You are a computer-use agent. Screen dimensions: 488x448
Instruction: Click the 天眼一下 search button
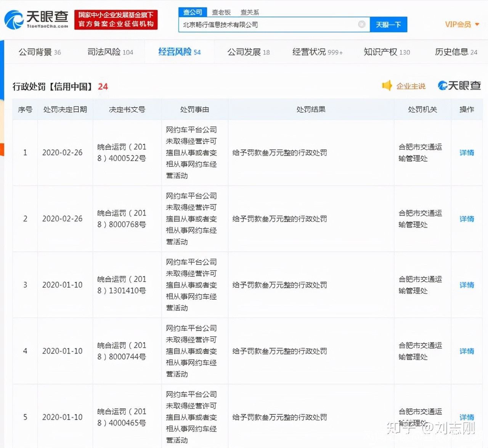point(388,24)
